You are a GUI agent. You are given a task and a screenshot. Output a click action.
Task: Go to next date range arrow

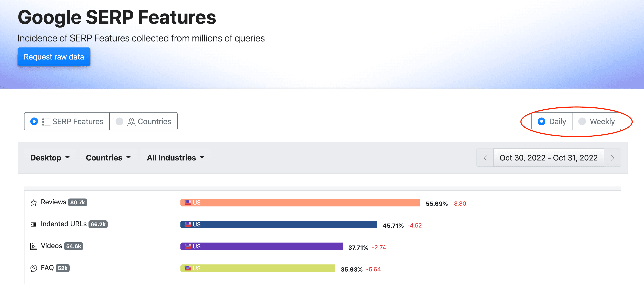pos(612,158)
